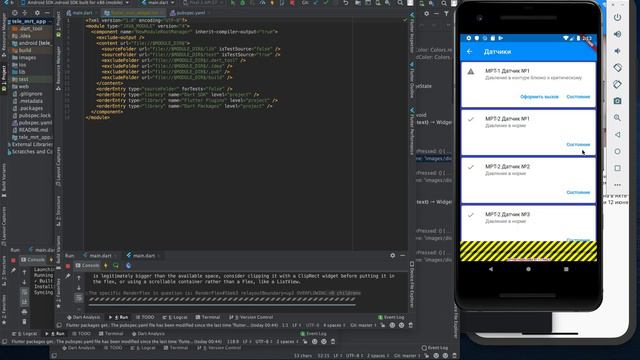Open the tele_mrt_app Project view dropdown
640x360 pixels.
[x=29, y=21]
